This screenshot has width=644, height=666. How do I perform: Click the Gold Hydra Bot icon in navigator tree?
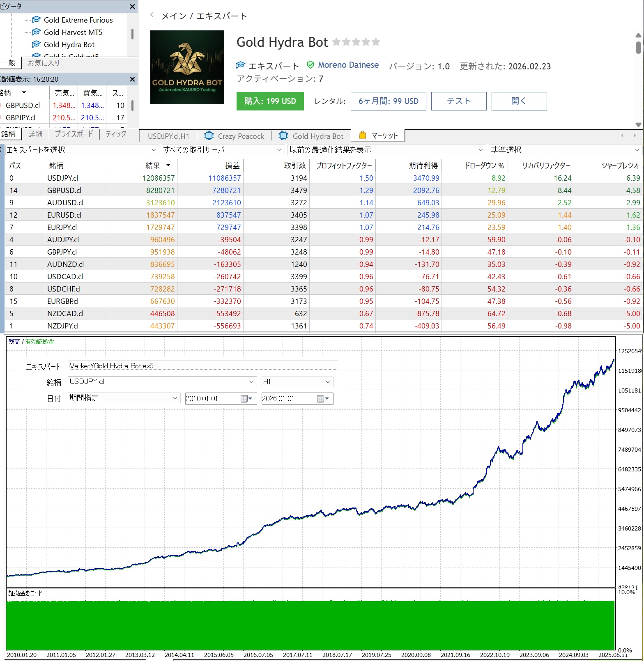[x=36, y=44]
